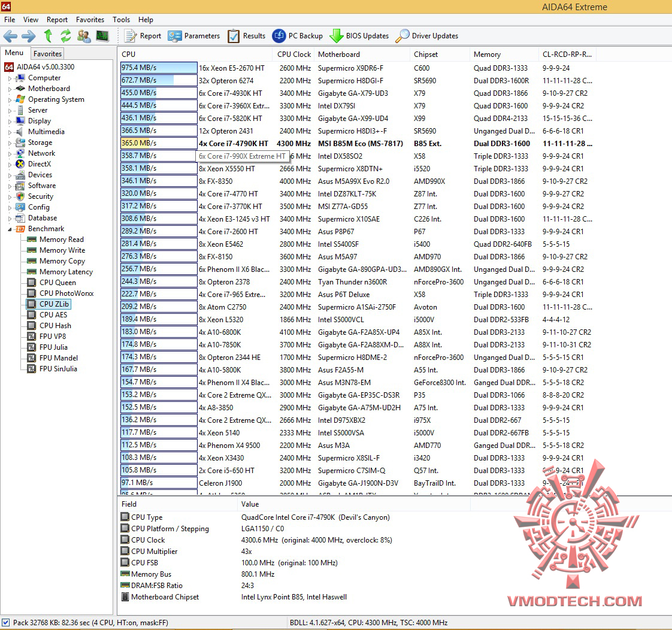Click the Forward navigation arrow
672x630 pixels.
[x=29, y=36]
